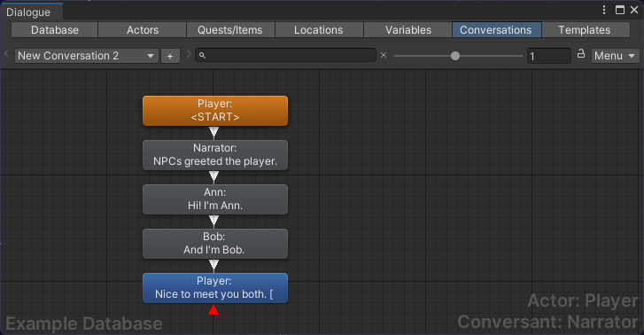Open the Database tab
The width and height of the screenshot is (644, 335).
55,30
